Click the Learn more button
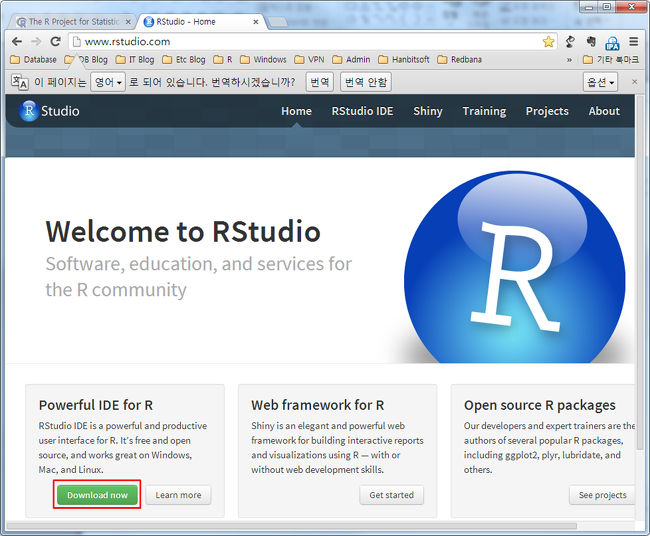The width and height of the screenshot is (650, 536). click(x=178, y=495)
